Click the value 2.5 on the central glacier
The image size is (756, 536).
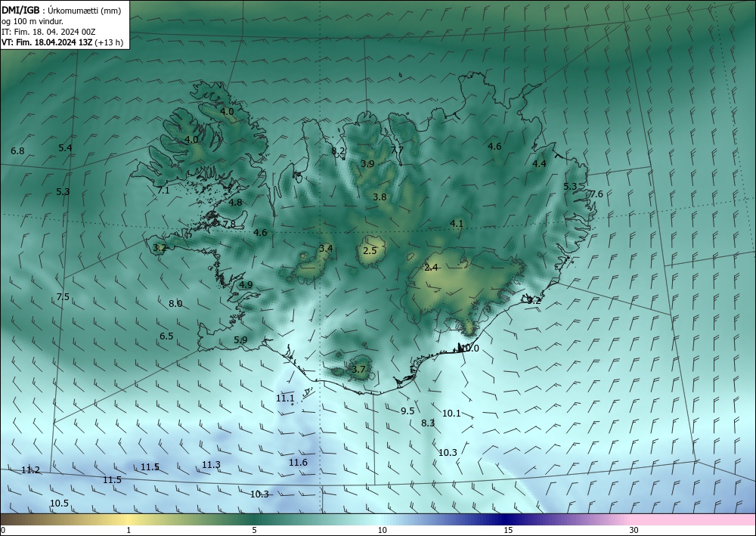370,251
